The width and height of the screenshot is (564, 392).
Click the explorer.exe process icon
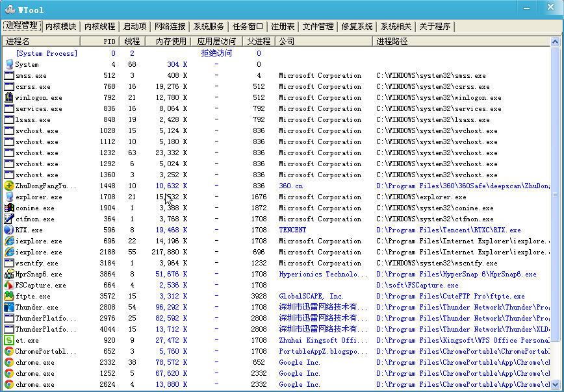coord(9,197)
